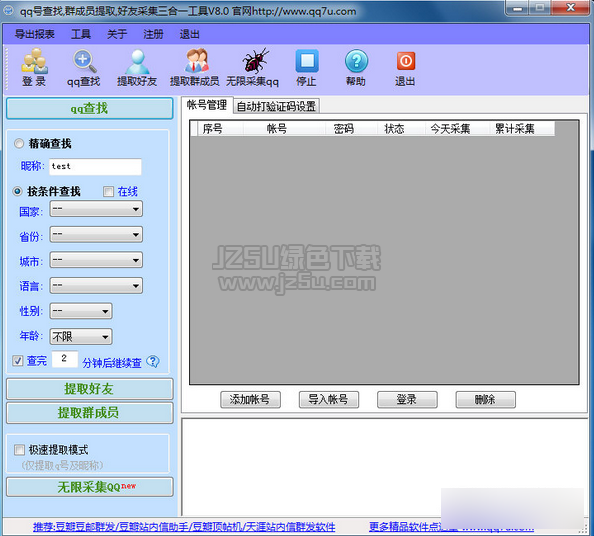Open the 注册 menu
Screen dimensions: 594x536
(x=153, y=34)
